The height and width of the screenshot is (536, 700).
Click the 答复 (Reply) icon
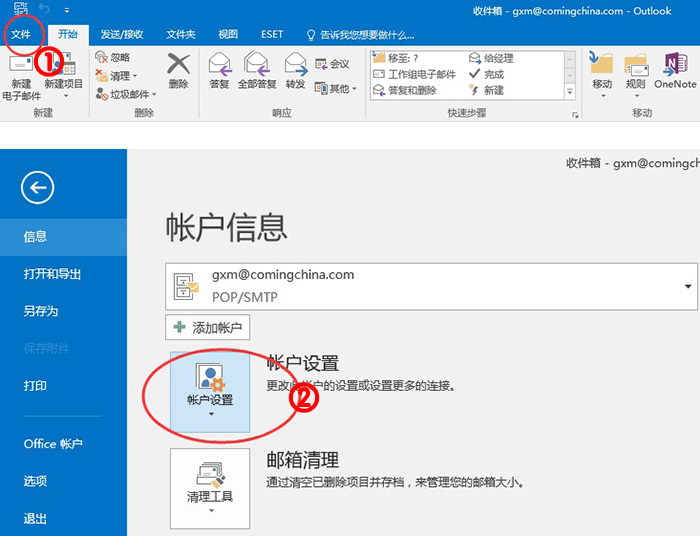click(x=219, y=71)
